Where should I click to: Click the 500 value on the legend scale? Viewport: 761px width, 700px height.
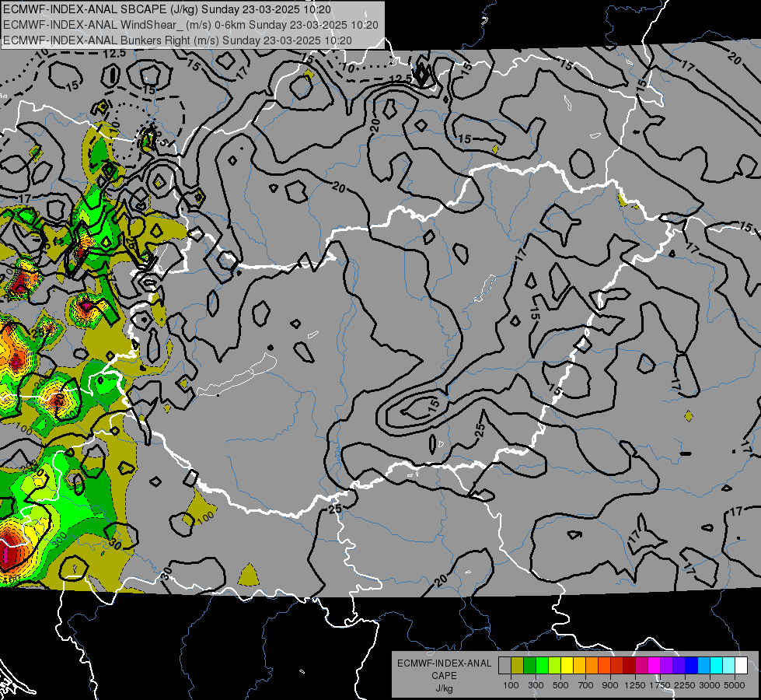560,685
